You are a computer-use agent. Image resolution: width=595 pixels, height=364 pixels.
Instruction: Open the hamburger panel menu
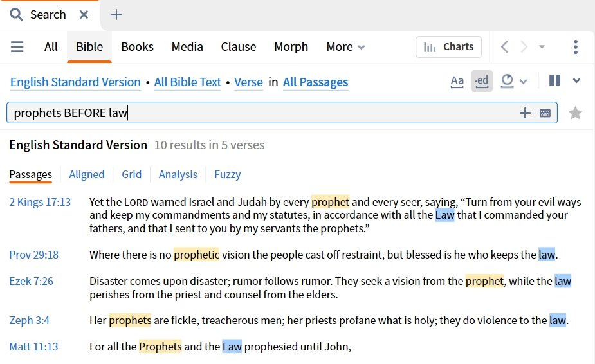17,47
